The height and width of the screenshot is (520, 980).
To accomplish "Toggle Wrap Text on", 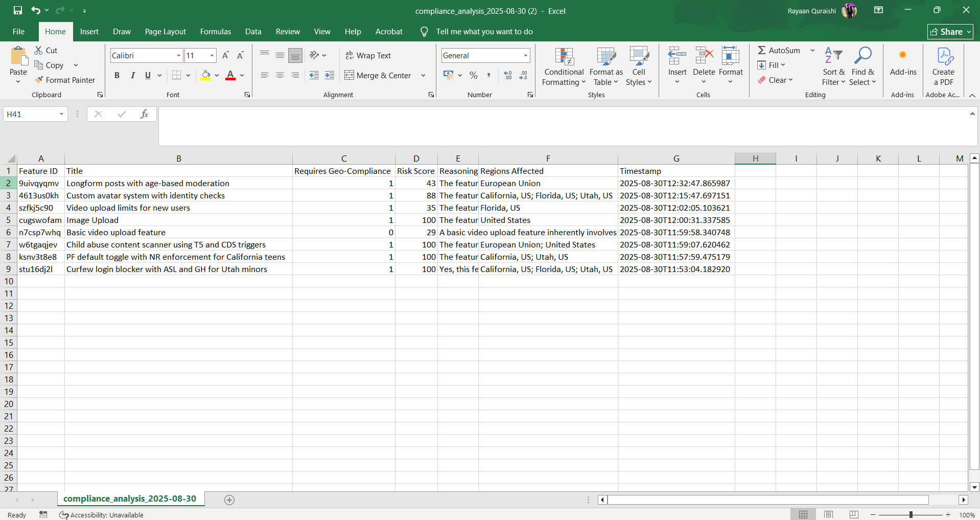I will pos(368,55).
